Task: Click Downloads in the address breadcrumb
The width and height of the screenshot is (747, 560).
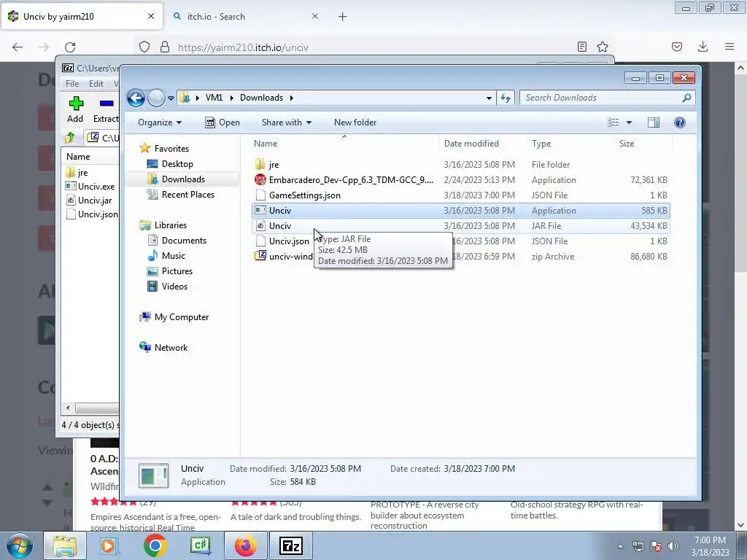Action: [x=262, y=98]
